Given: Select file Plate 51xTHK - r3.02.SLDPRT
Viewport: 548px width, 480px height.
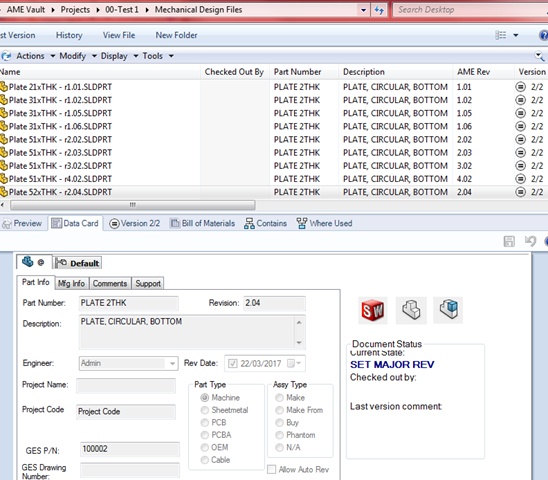Looking at the screenshot, I should (x=60, y=166).
